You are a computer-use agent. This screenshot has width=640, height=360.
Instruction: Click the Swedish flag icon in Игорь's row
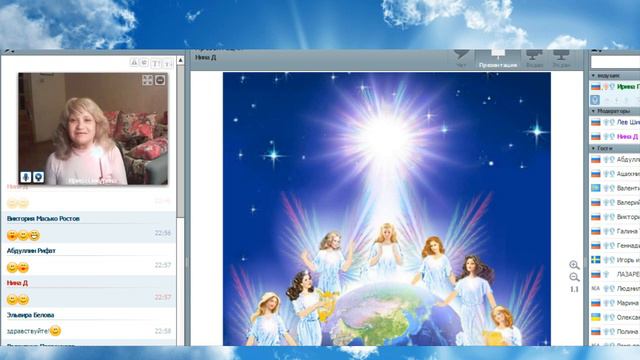[596, 260]
